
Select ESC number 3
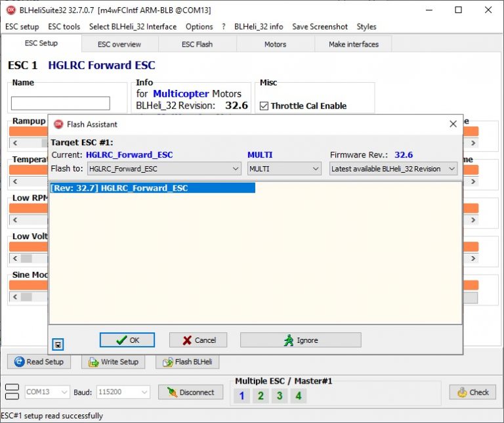(280, 395)
